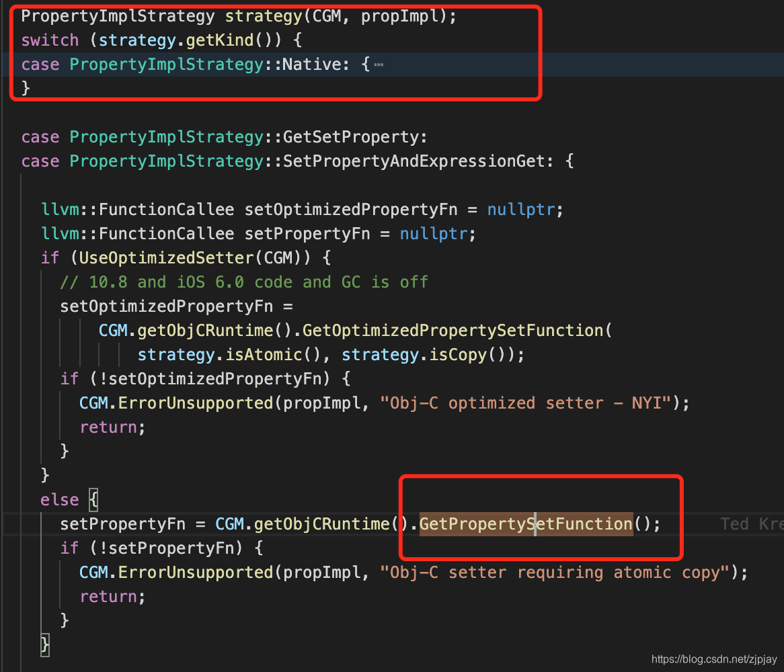Click getObjCRuntime on the setPropertyFn assignment line

pyautogui.click(x=321, y=523)
